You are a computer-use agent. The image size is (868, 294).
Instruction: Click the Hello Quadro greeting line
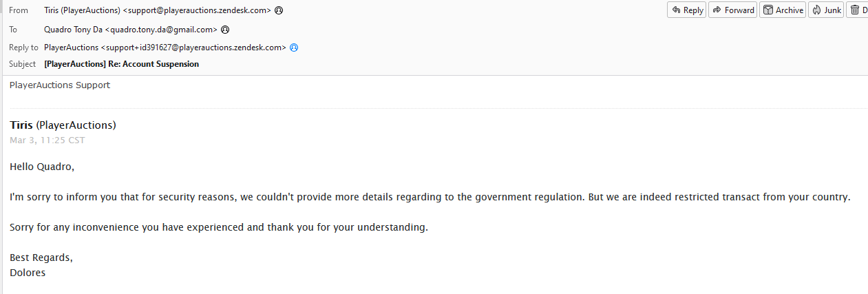(x=42, y=167)
